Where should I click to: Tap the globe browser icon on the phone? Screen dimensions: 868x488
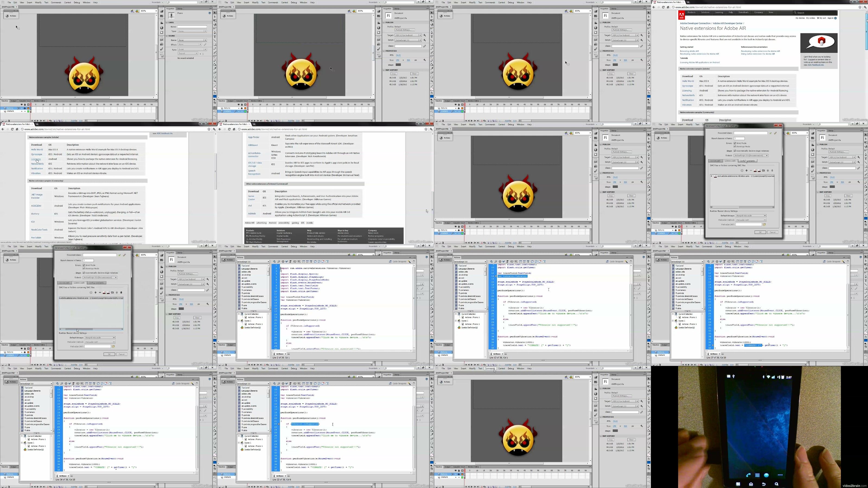click(x=767, y=475)
